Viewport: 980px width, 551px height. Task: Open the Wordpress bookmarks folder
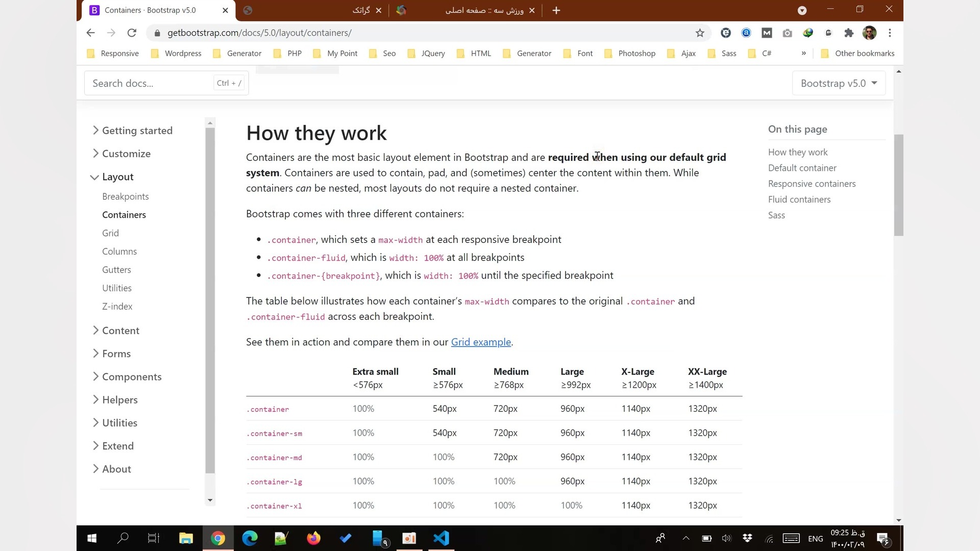(x=177, y=53)
